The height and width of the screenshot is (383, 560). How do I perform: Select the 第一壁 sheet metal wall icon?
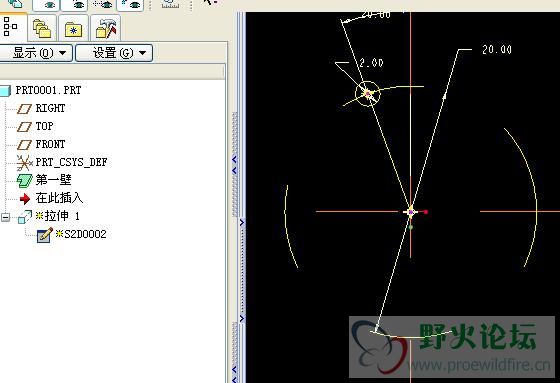(24, 180)
